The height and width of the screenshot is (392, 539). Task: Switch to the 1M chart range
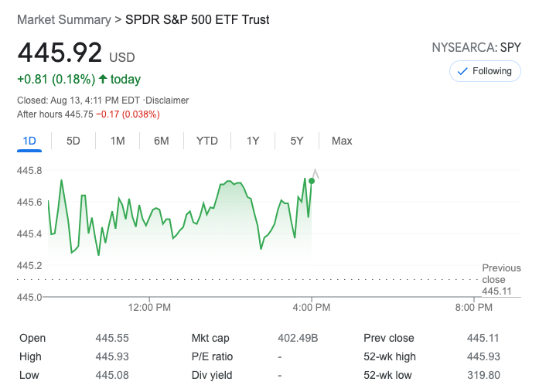[x=118, y=141]
